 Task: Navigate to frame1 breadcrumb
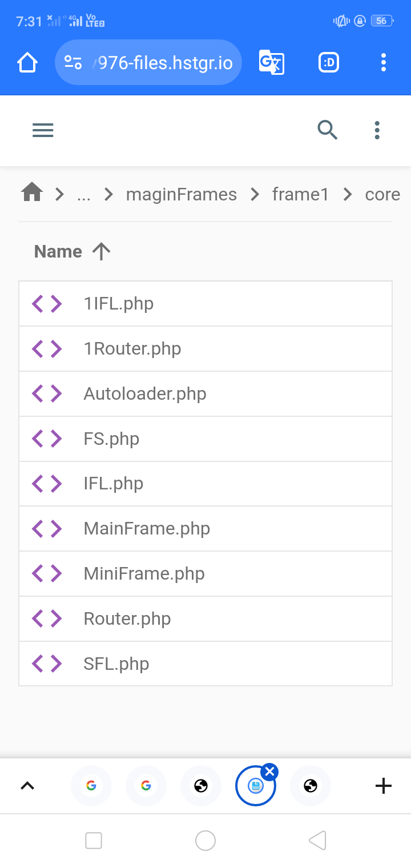coord(300,195)
